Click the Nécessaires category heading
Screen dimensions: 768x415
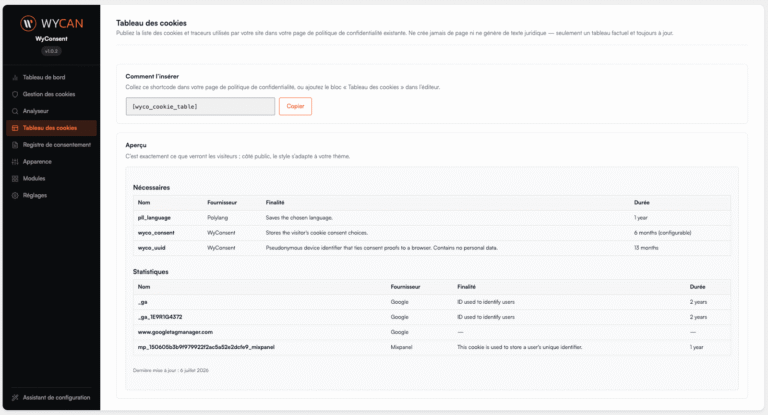(x=151, y=188)
